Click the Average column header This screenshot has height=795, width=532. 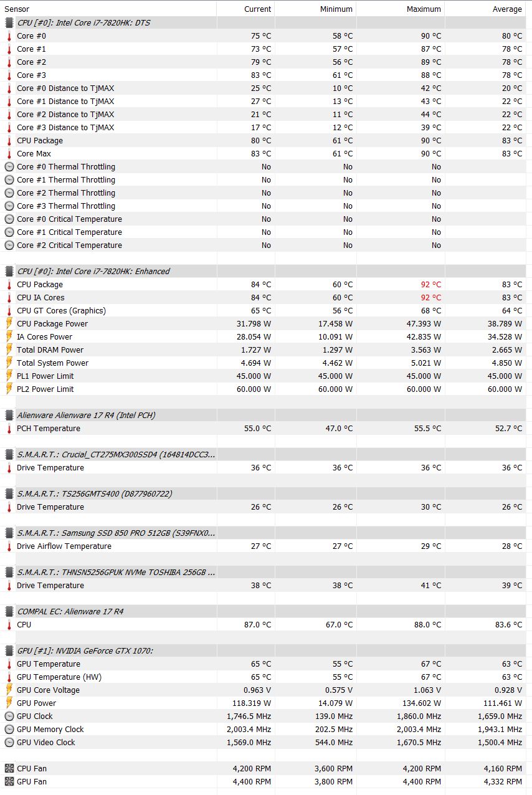[x=507, y=9]
